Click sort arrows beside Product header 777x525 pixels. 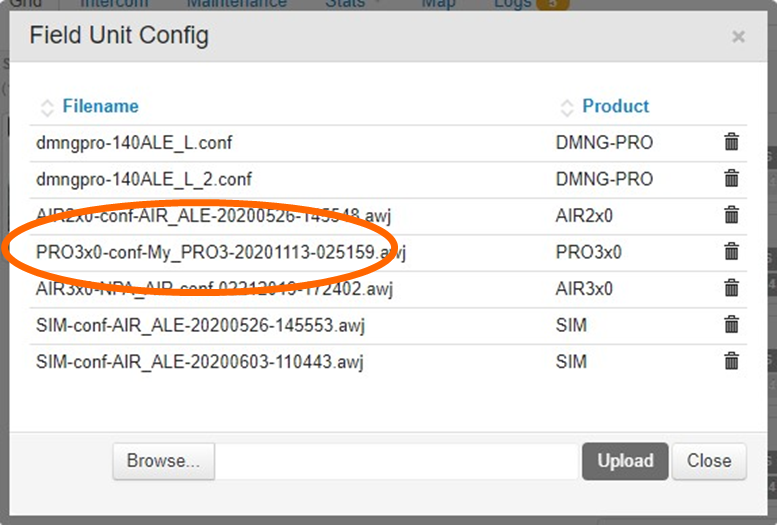[x=567, y=107]
